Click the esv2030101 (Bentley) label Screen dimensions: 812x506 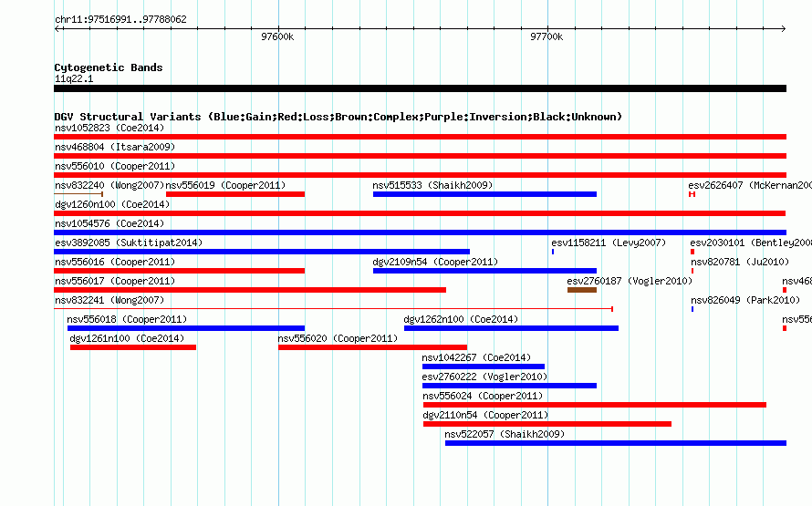tap(751, 243)
